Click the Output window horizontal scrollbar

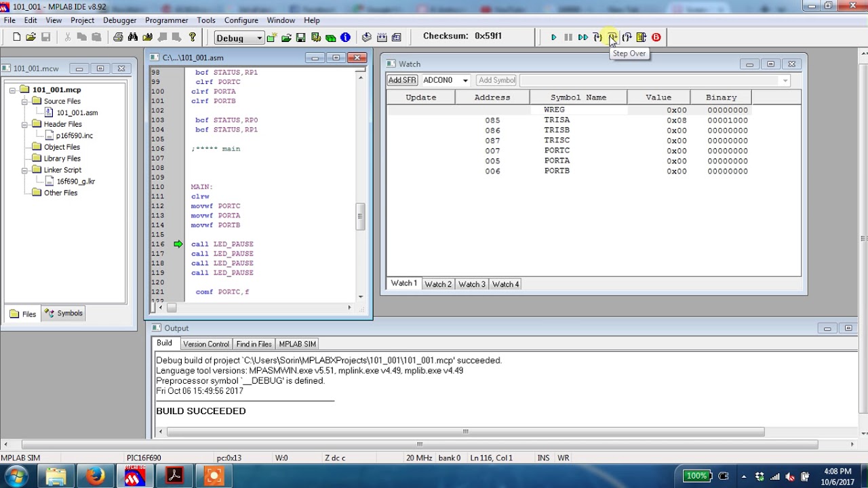pos(465,432)
